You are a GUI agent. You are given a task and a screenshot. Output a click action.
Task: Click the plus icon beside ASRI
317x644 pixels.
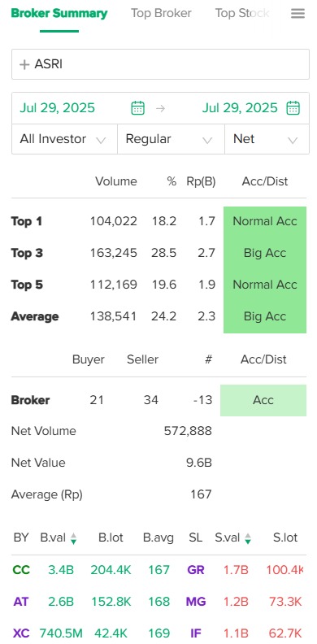24,64
